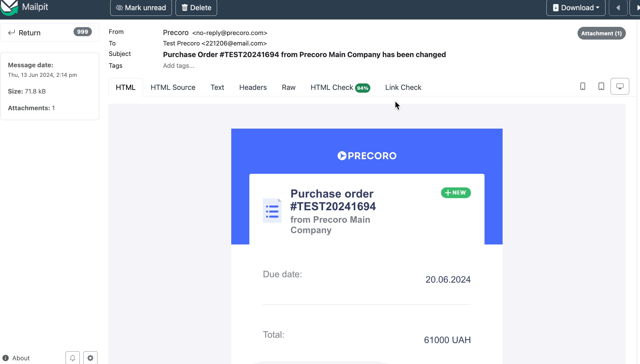The image size is (640, 364).
Task: Click the Mailpit logo icon
Action: tap(9, 8)
